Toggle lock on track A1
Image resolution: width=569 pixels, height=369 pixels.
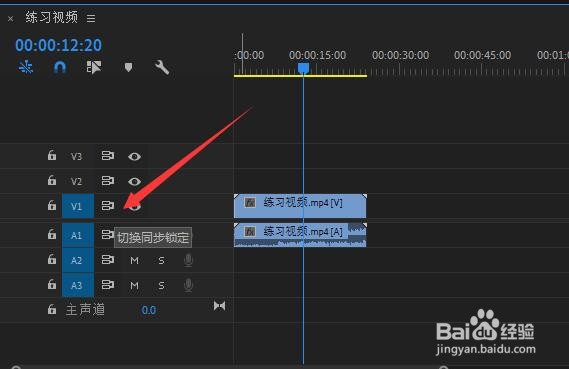pos(52,234)
